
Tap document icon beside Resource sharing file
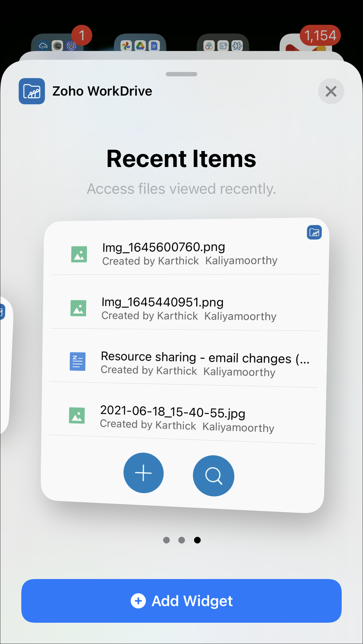(78, 362)
